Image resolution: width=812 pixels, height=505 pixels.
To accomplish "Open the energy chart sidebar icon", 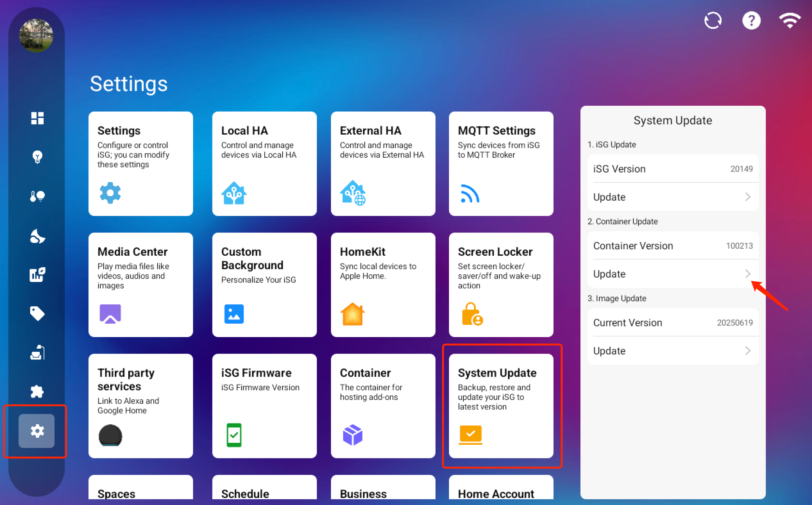I will (x=37, y=275).
